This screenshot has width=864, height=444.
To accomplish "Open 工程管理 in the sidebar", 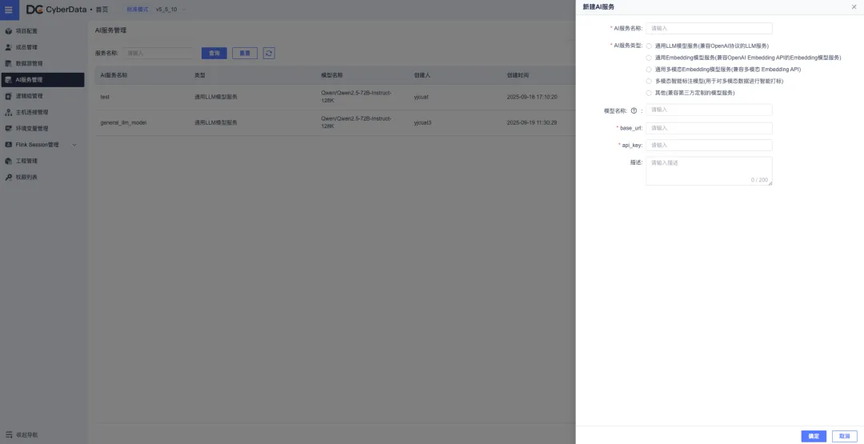I will [42, 161].
